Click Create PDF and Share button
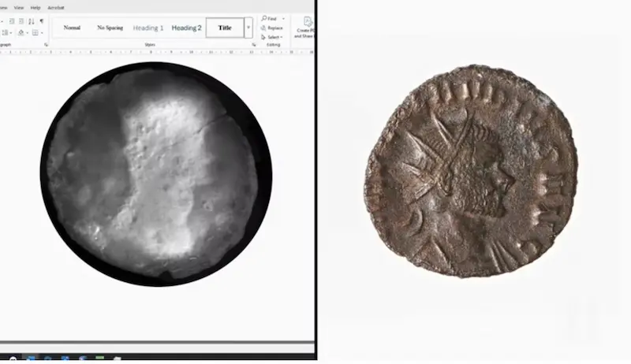This screenshot has width=631, height=364. pos(304,28)
